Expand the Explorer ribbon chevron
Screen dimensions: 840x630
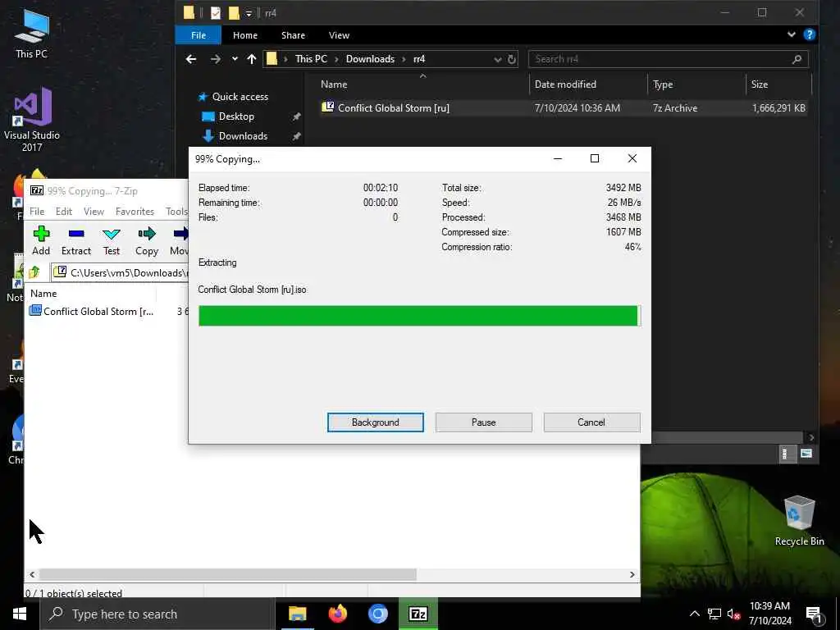click(x=792, y=34)
